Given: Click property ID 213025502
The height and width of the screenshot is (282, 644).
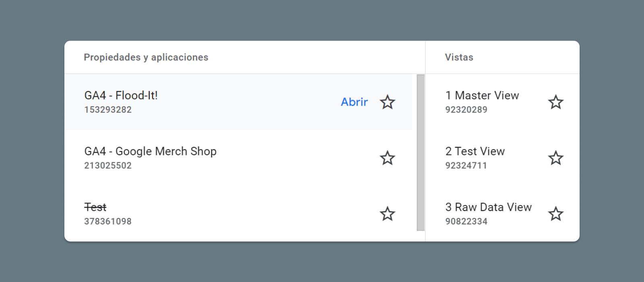Looking at the screenshot, I should pos(108,166).
